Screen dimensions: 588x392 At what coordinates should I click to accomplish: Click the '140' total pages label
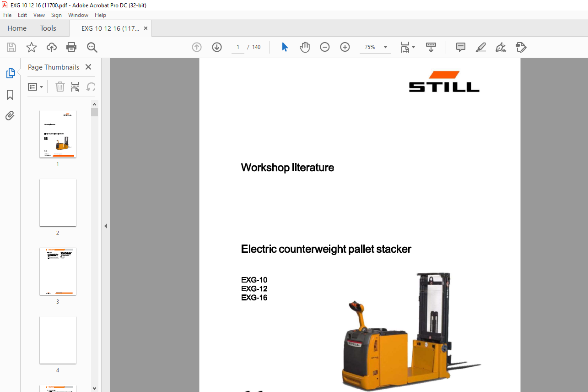coord(256,47)
